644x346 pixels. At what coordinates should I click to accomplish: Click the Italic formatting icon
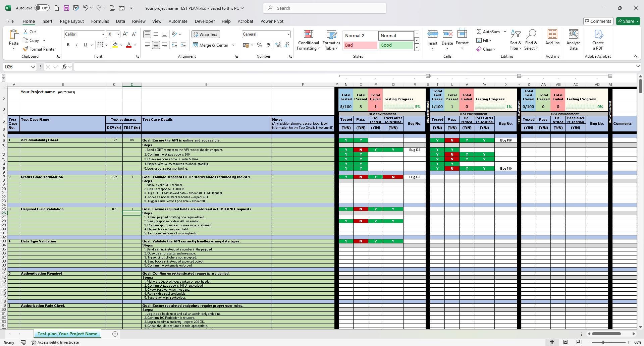pos(77,45)
